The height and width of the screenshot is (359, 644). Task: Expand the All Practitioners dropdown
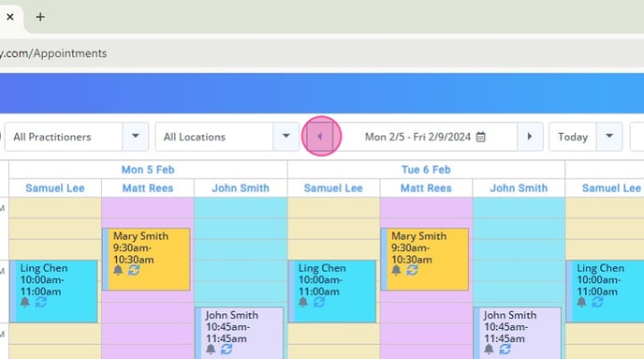(x=136, y=137)
